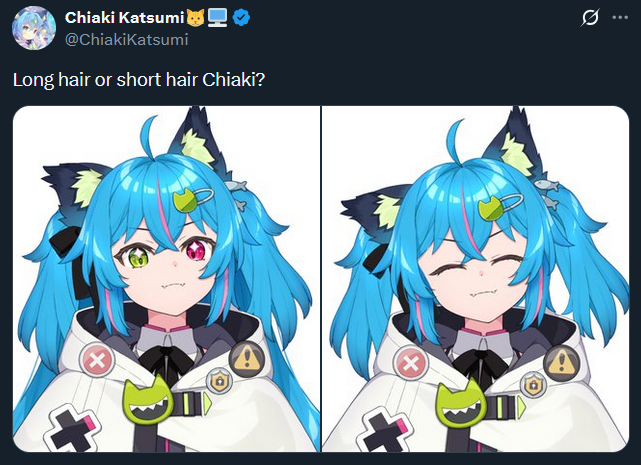This screenshot has height=465, width=641.
Task: Click the padlock shield badge in the right image
Action: [x=533, y=384]
